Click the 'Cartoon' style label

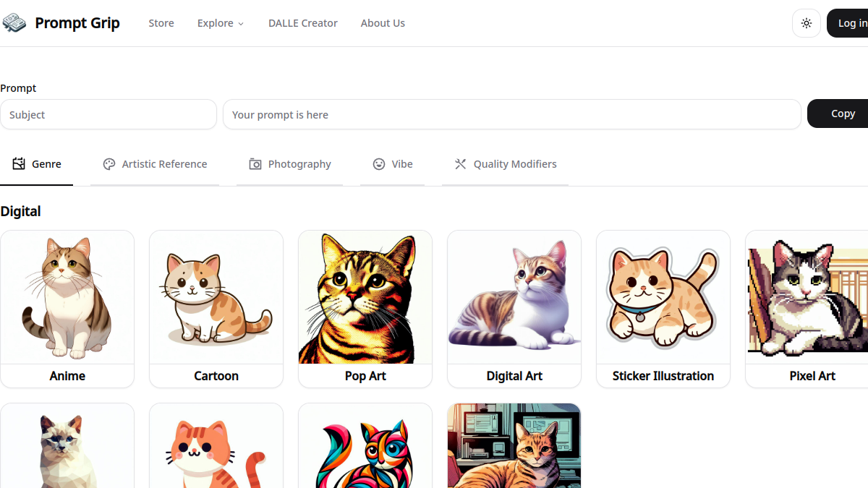click(216, 376)
